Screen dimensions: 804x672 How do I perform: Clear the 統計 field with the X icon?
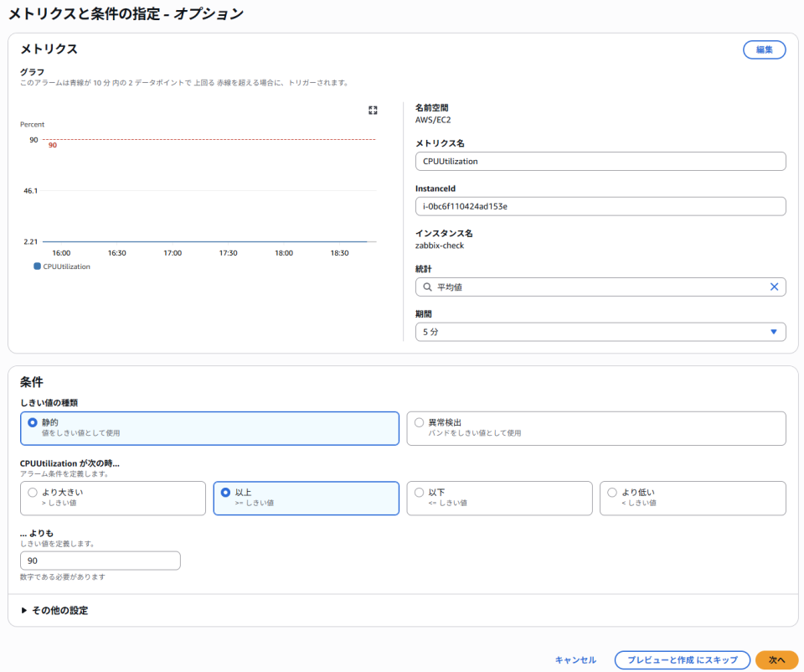(775, 287)
